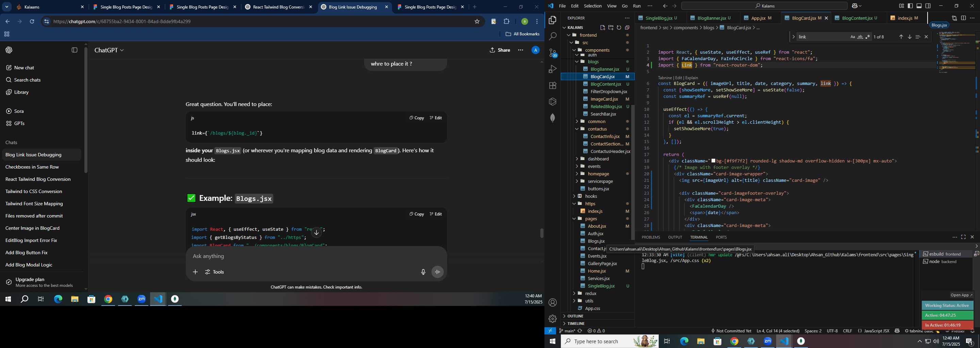The width and height of the screenshot is (980, 348).
Task: Expand the TIMELINE section
Action: pos(576,324)
